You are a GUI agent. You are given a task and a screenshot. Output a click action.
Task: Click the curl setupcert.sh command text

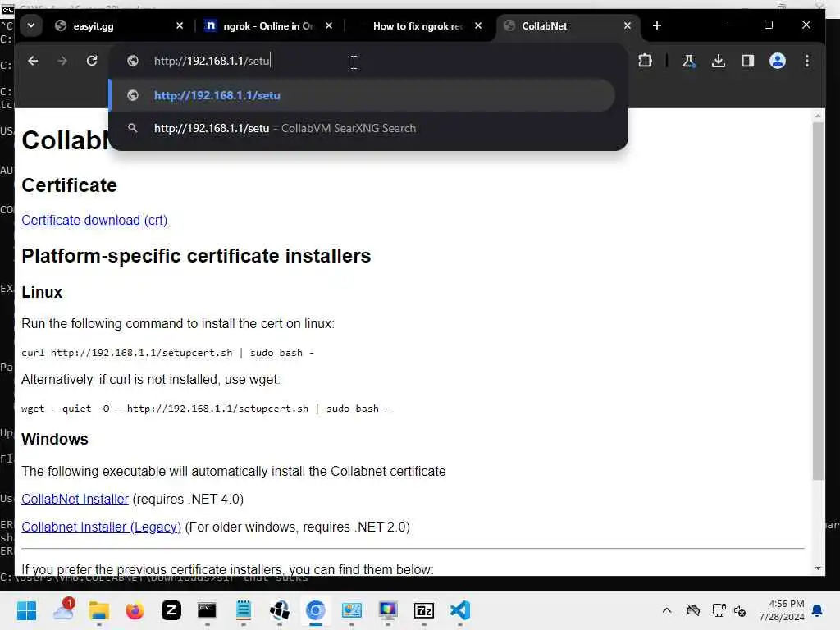[167, 353]
